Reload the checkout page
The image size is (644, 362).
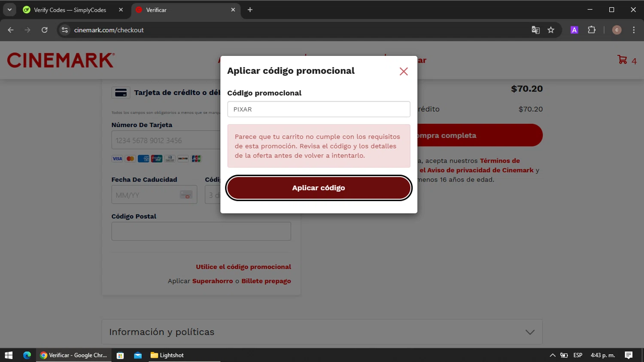(x=44, y=30)
